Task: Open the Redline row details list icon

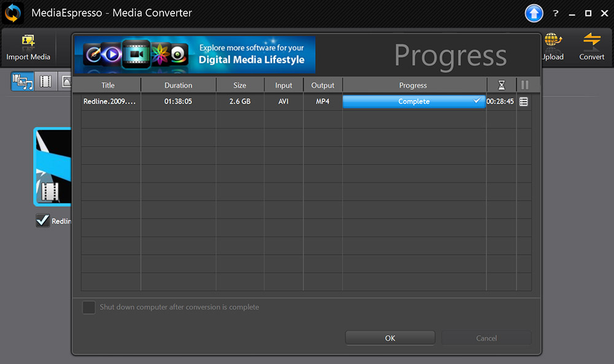Action: point(524,102)
